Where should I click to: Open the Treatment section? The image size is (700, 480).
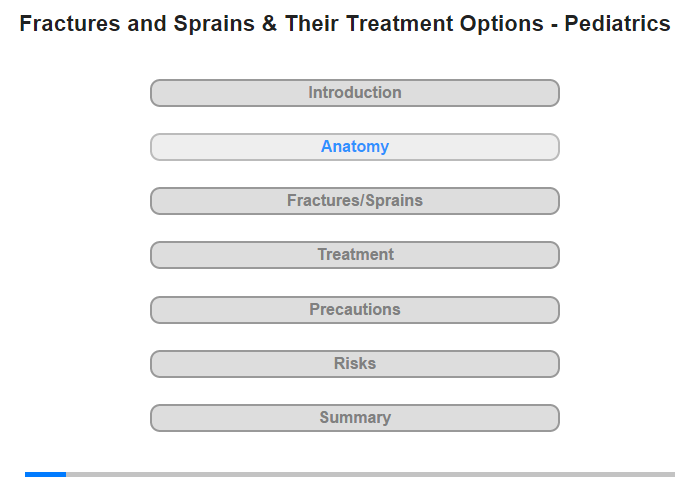pyautogui.click(x=354, y=255)
